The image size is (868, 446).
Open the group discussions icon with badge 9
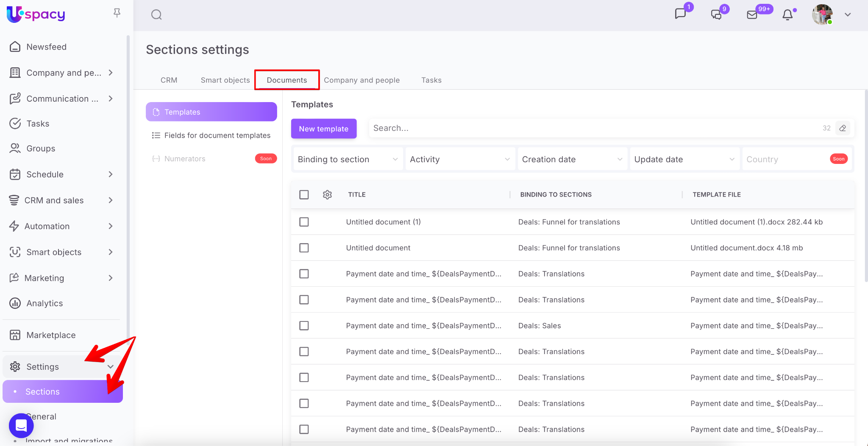(716, 15)
